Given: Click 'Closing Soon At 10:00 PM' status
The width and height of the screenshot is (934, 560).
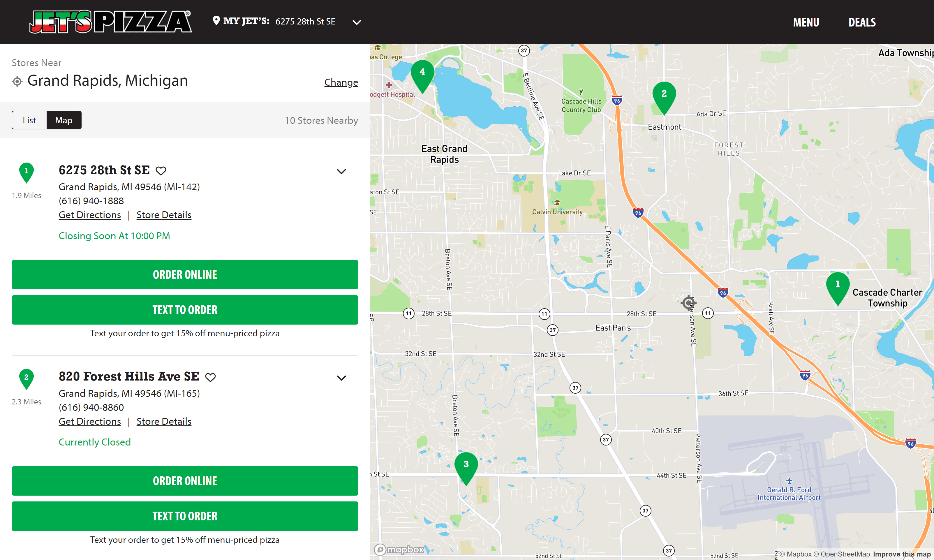Looking at the screenshot, I should (x=114, y=235).
